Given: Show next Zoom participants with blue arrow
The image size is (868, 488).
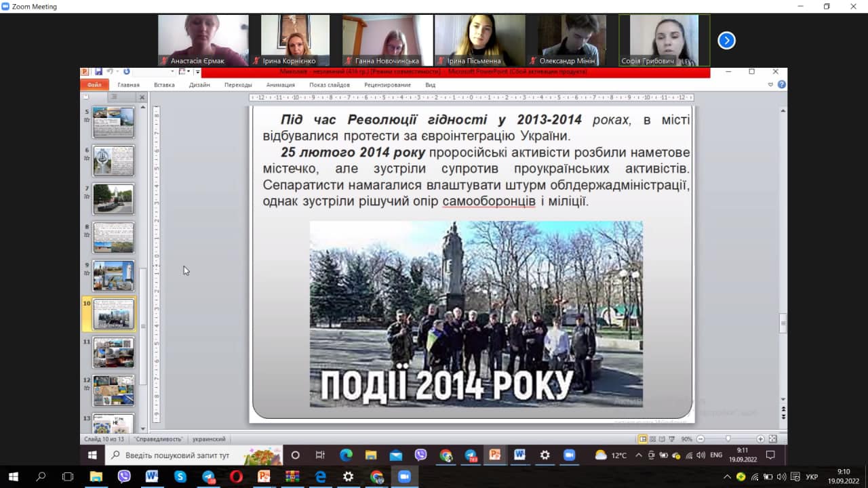Looking at the screenshot, I should [x=726, y=41].
